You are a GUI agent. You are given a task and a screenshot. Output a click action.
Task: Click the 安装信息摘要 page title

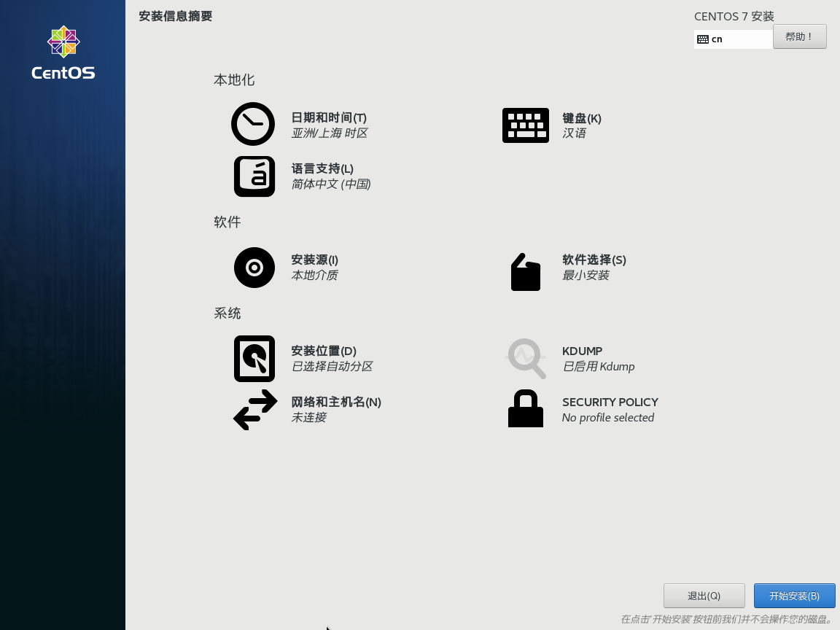click(x=176, y=16)
